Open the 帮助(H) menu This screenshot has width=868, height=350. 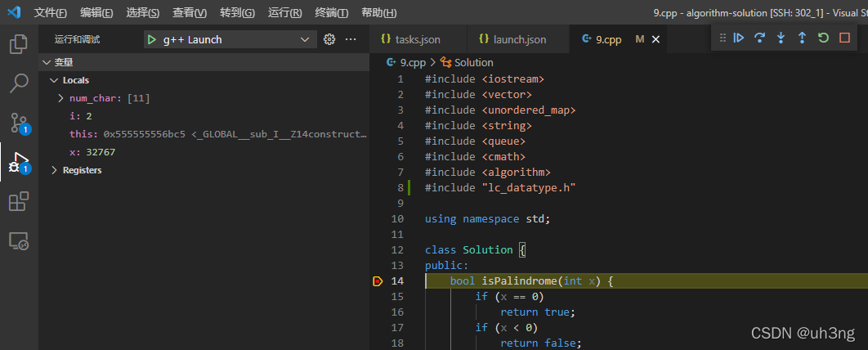(x=378, y=13)
